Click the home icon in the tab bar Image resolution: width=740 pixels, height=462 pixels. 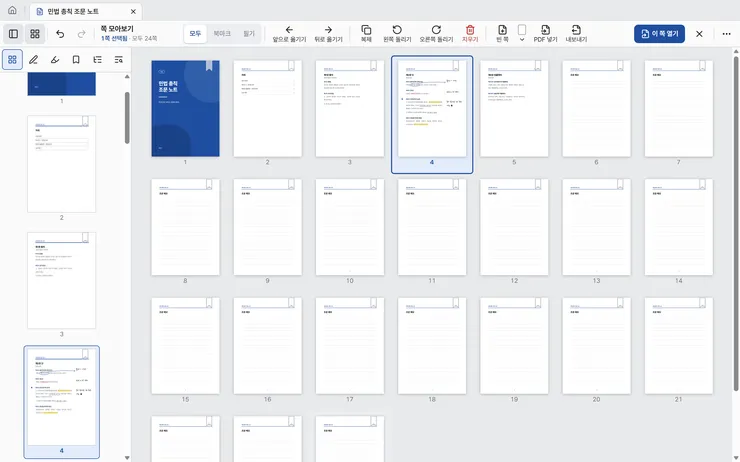tap(12, 10)
